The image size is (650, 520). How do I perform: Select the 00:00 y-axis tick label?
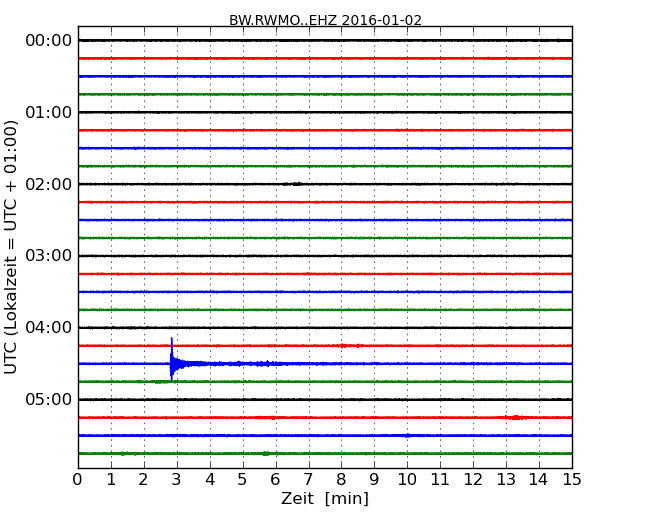click(49, 41)
